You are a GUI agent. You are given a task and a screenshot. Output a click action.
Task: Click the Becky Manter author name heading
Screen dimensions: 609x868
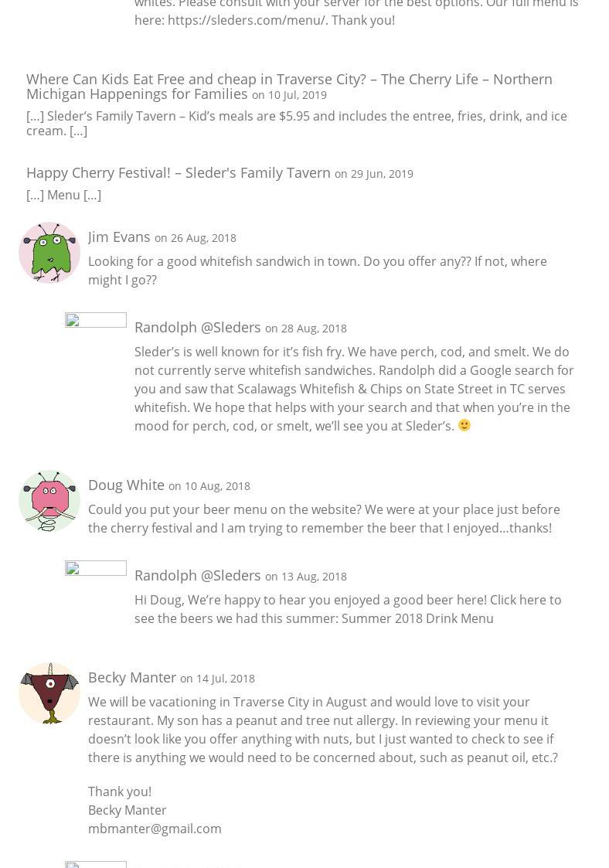[x=132, y=677]
